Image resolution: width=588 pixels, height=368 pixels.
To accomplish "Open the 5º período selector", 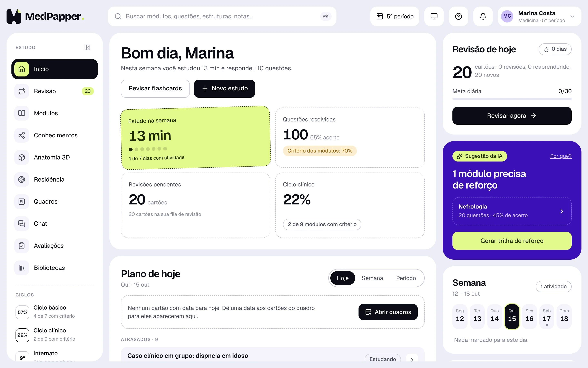I will [395, 16].
